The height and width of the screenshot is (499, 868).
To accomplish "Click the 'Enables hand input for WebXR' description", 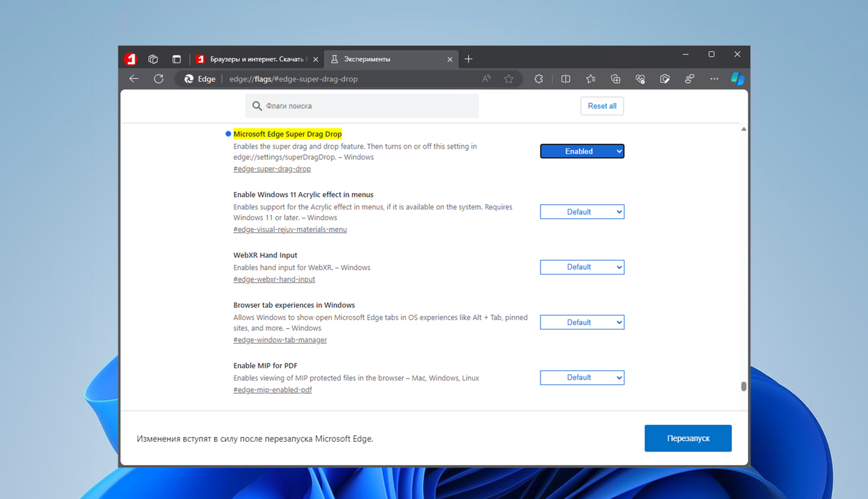I will pyautogui.click(x=301, y=268).
